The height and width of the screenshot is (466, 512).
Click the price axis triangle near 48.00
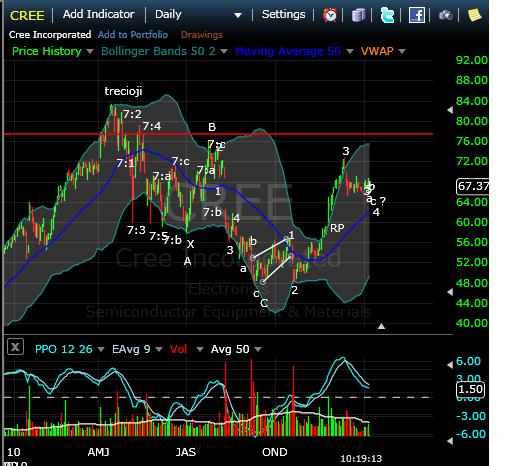[x=450, y=292]
